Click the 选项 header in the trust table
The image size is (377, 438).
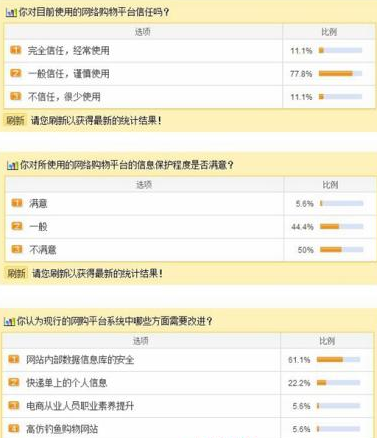143,32
